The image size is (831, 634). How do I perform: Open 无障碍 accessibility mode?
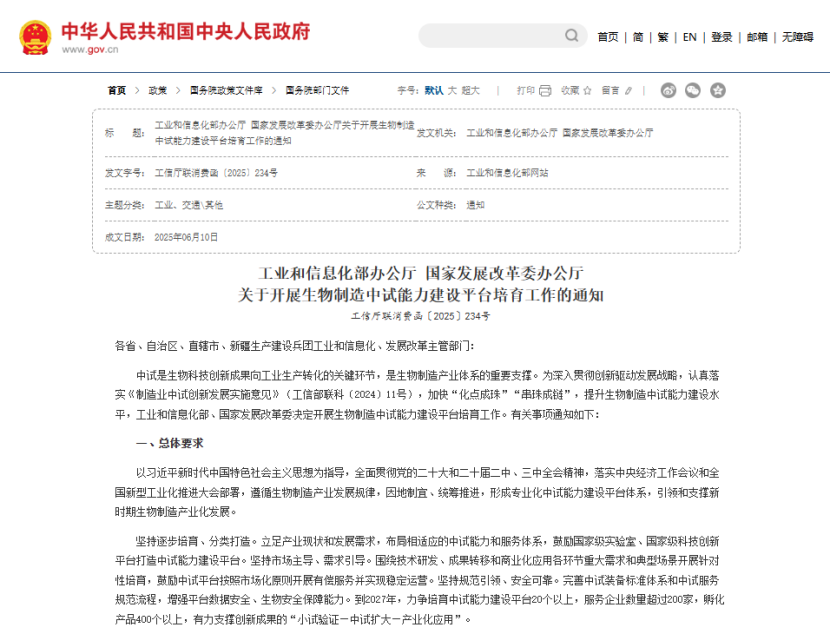click(797, 37)
